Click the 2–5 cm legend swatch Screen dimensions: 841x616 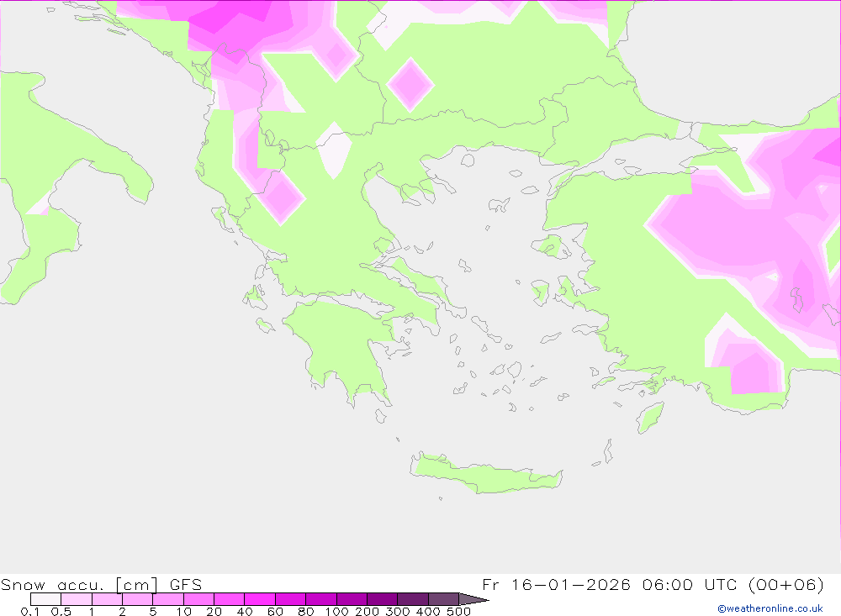click(138, 599)
